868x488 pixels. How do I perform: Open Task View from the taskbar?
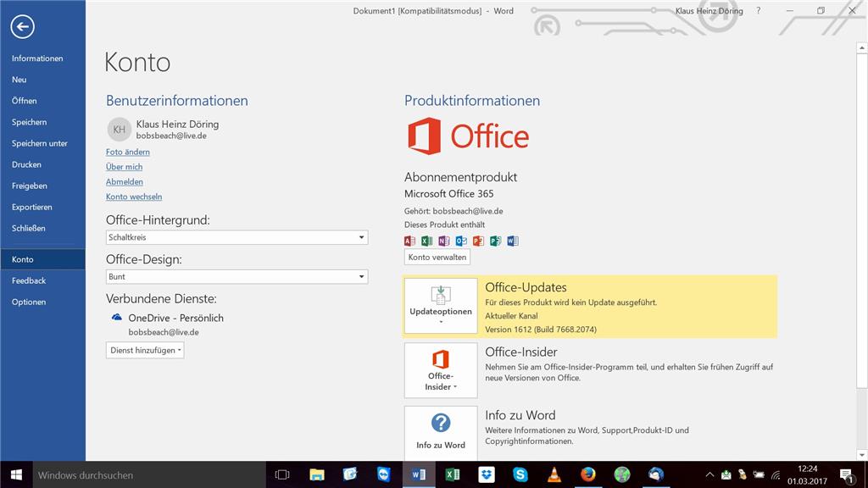click(x=282, y=474)
